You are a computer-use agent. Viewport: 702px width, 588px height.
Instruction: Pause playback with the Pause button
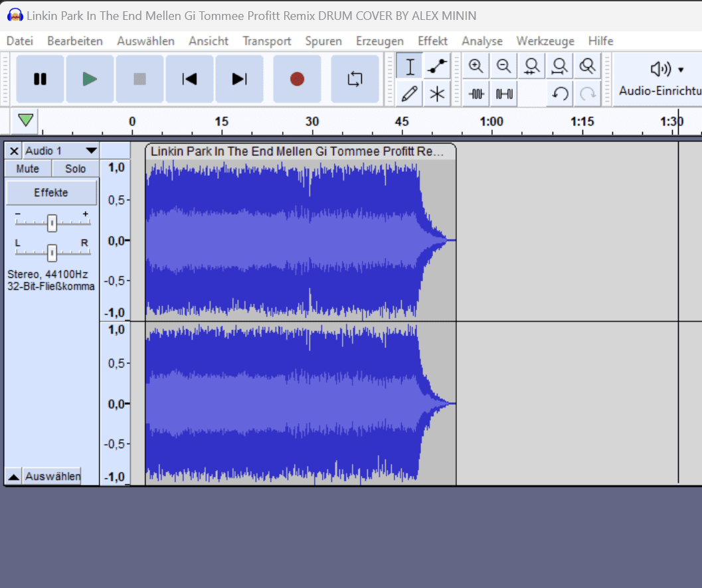pos(40,79)
